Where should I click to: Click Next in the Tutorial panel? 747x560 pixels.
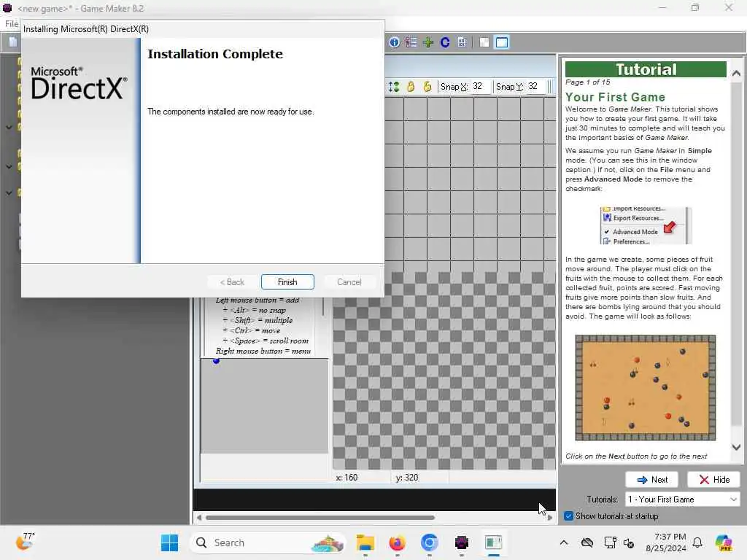[651, 480]
